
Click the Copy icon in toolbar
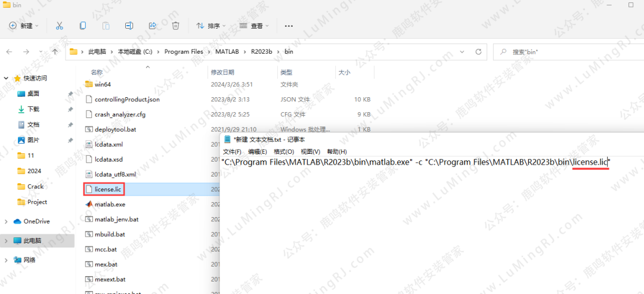pos(82,26)
